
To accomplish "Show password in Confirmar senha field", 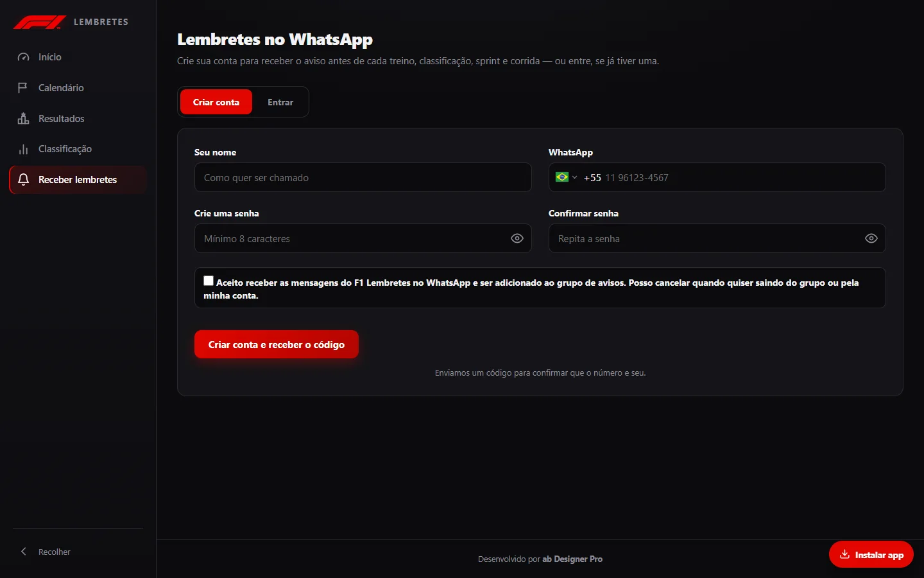I will [871, 238].
